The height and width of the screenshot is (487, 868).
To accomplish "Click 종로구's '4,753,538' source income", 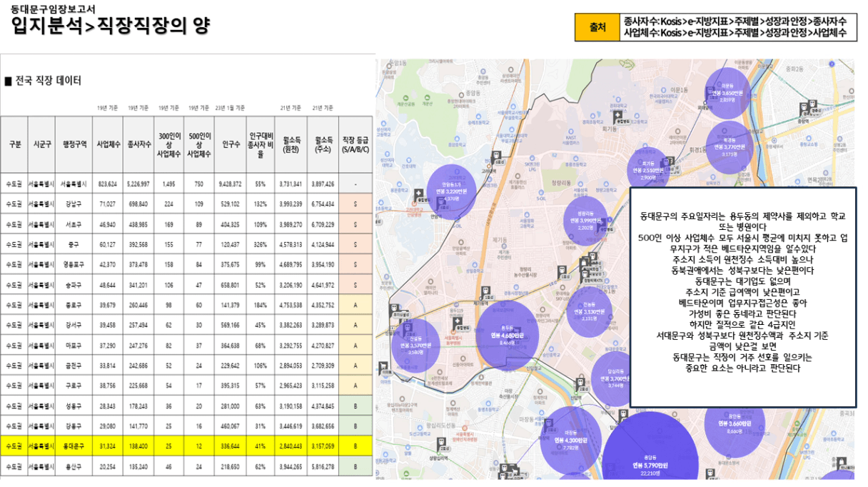I will pos(291,306).
